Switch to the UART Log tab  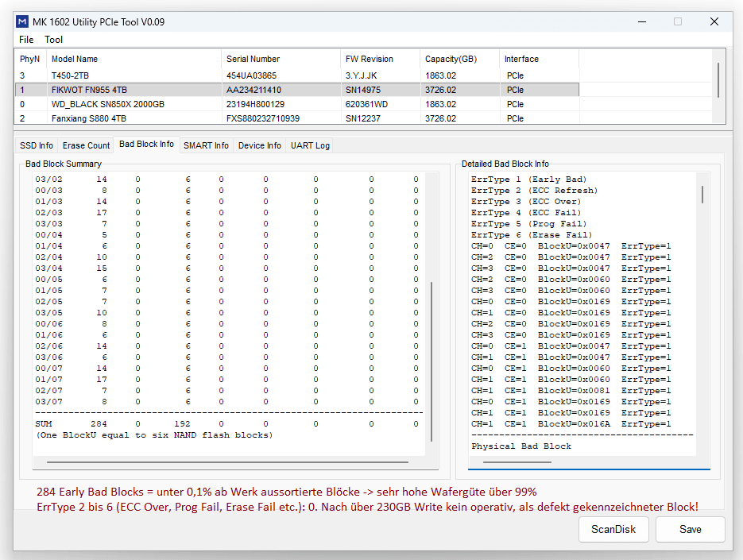tap(310, 145)
